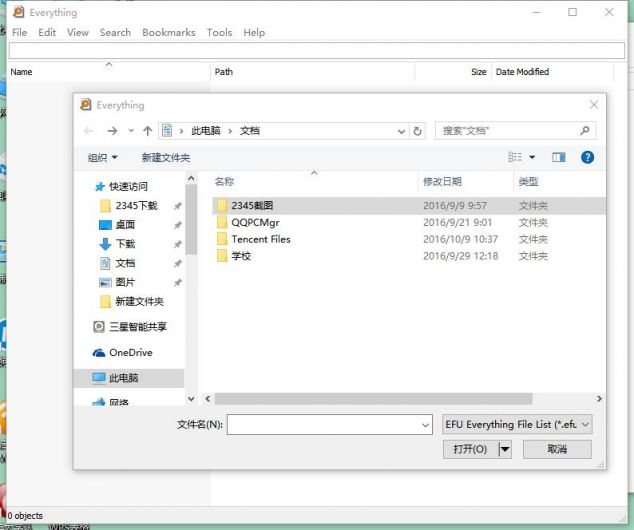Click the 取消 button
Image resolution: width=634 pixels, height=530 pixels.
pos(557,449)
